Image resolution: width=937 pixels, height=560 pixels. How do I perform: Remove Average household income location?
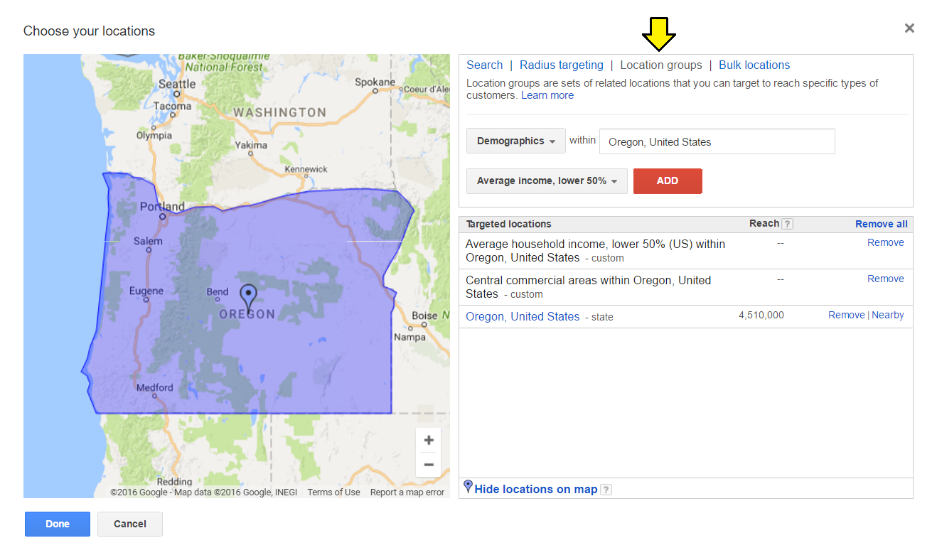coord(886,242)
